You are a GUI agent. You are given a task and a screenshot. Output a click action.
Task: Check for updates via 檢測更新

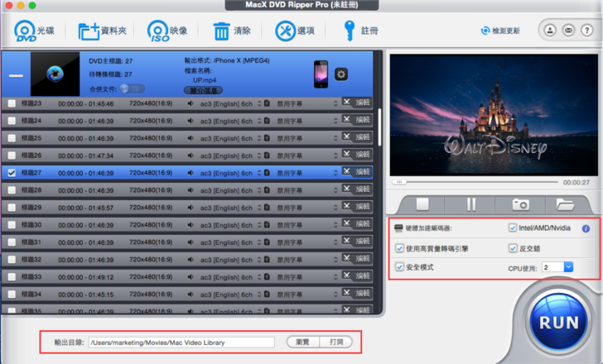[500, 31]
